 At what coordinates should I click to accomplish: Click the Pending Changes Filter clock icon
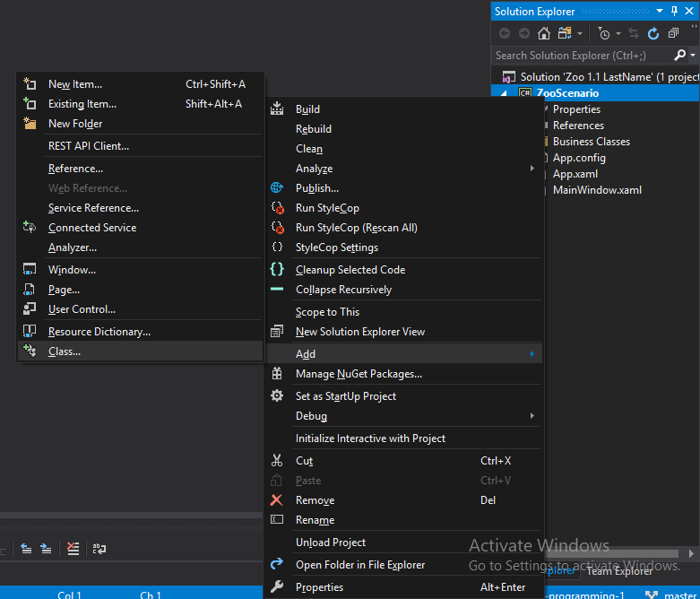[605, 33]
